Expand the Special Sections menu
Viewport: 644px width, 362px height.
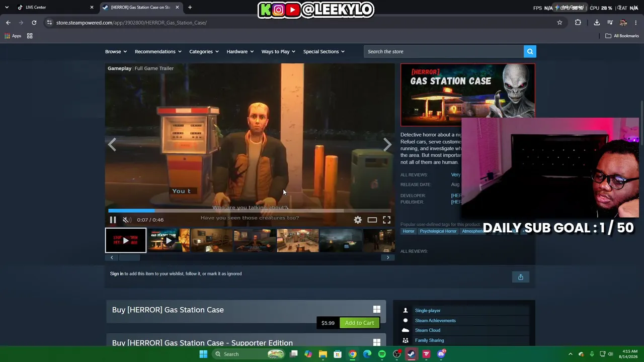pos(324,51)
